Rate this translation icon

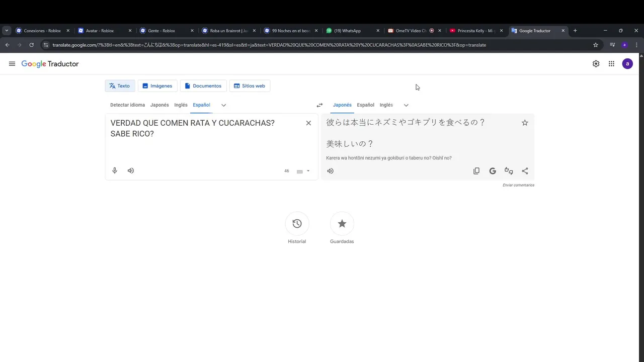(x=509, y=171)
